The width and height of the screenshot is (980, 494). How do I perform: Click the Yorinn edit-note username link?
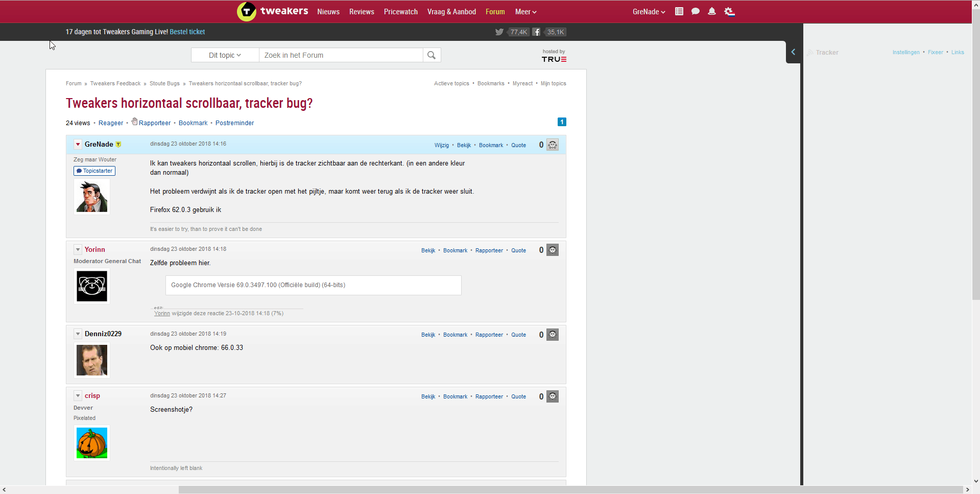click(162, 313)
